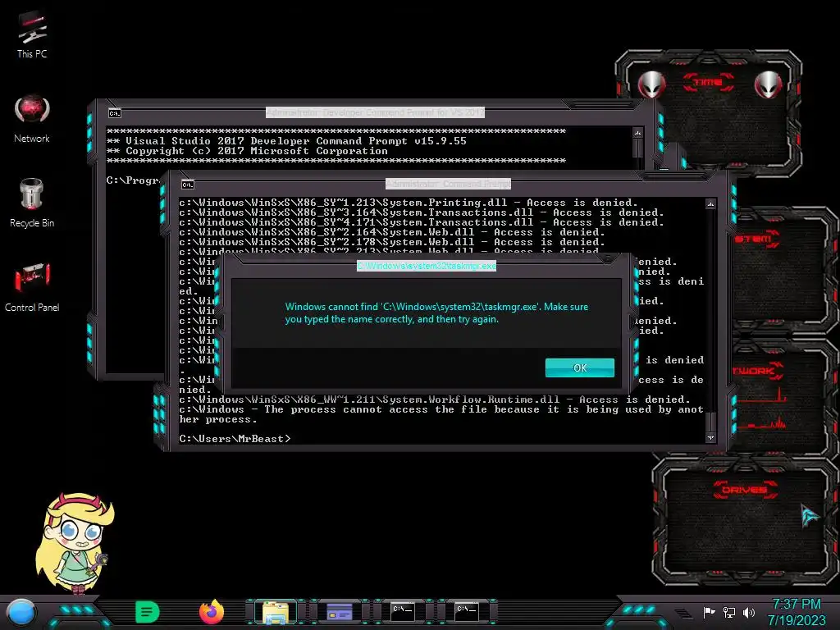
Task: Click scroll-up arrow in Developer Command Prompt
Action: (x=637, y=133)
